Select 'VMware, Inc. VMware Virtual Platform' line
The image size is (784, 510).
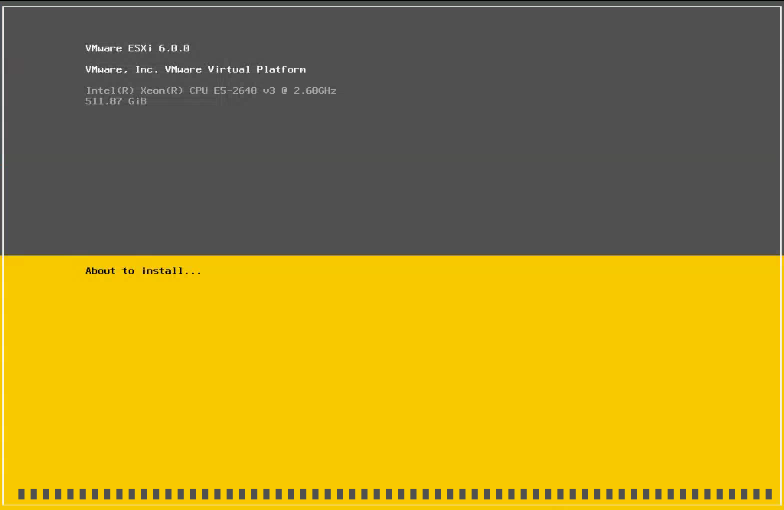196,70
